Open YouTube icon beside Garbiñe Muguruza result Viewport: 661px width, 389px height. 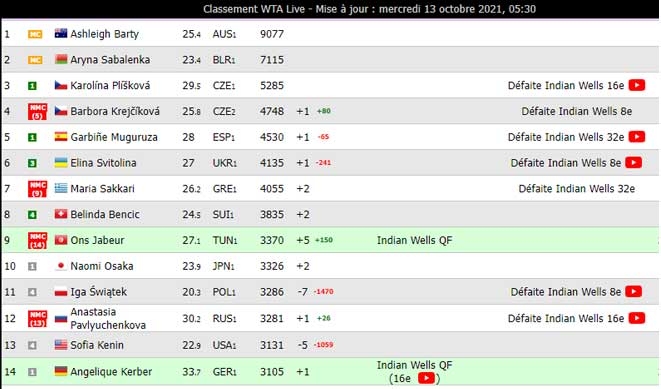637,137
